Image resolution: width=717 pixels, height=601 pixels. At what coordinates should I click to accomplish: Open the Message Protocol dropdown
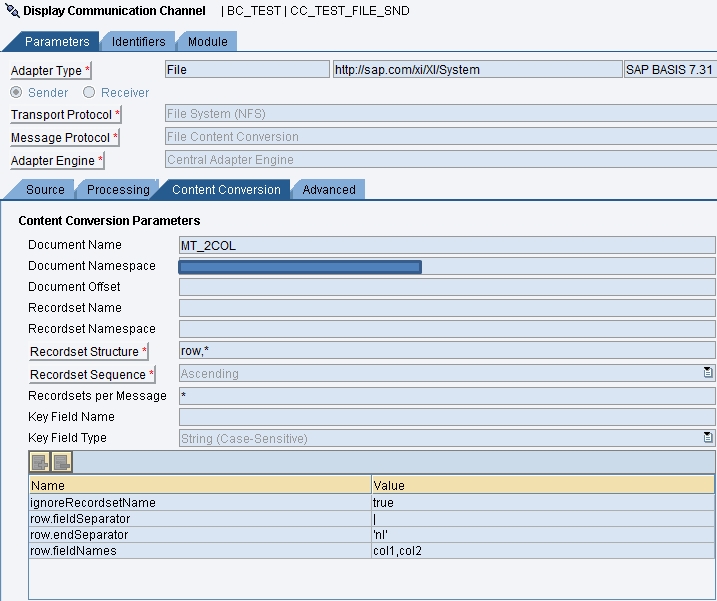pyautogui.click(x=441, y=136)
